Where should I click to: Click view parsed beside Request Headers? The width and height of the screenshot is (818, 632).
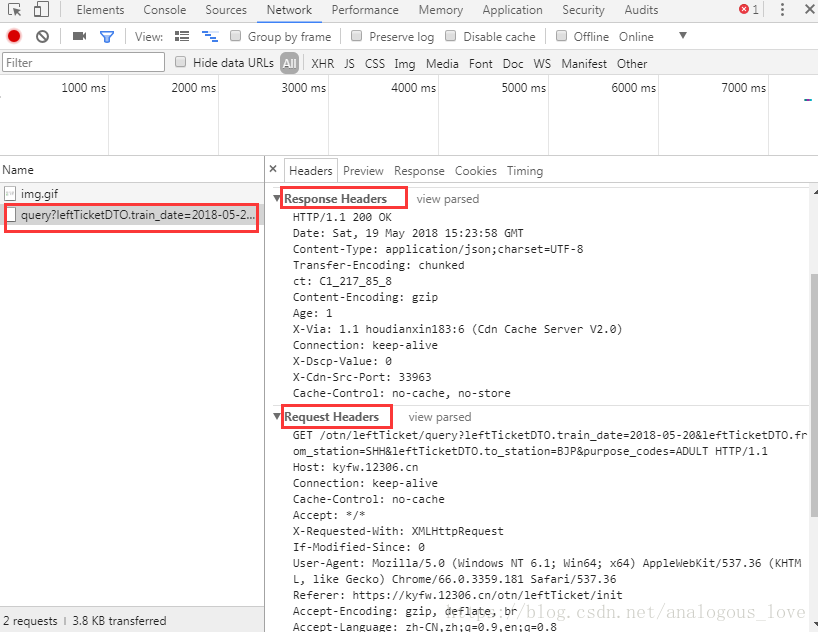(440, 417)
